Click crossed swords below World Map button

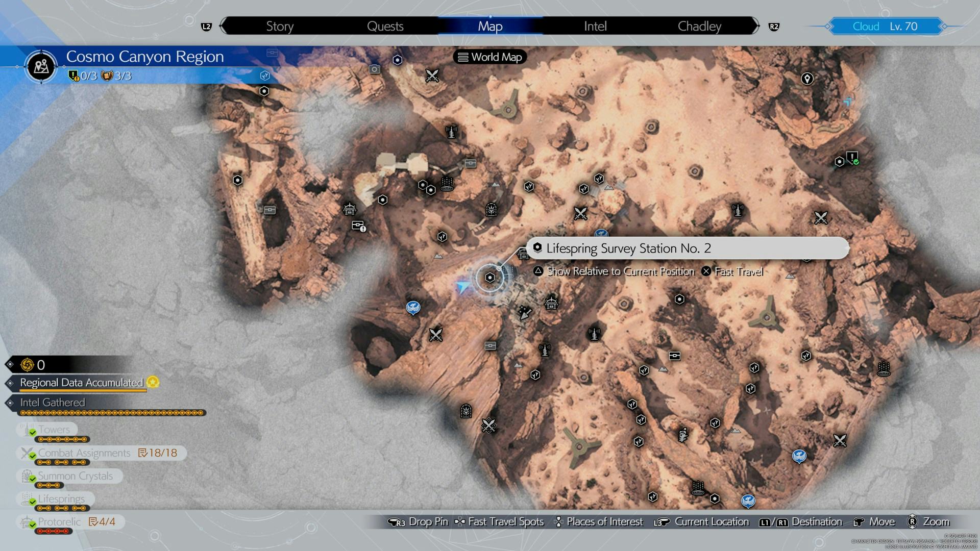[x=432, y=76]
